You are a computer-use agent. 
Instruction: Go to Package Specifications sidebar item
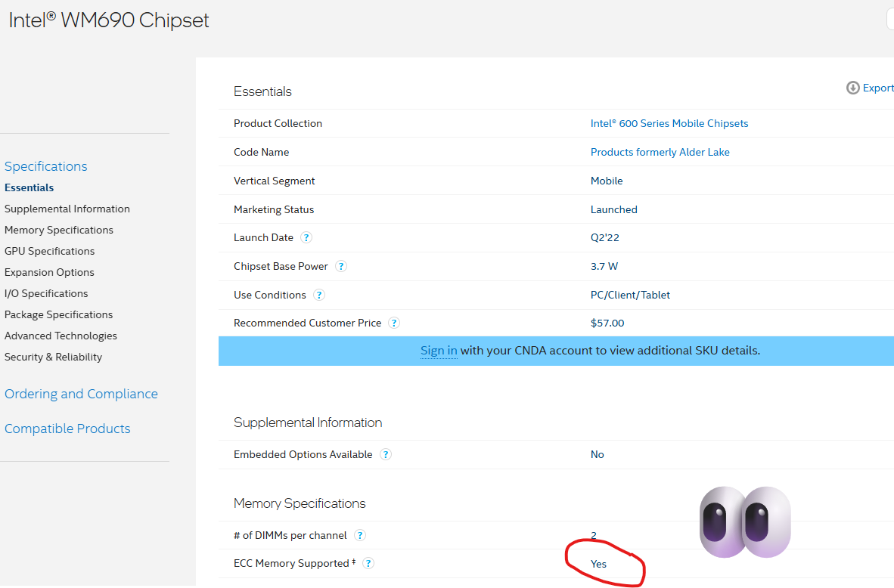[58, 314]
